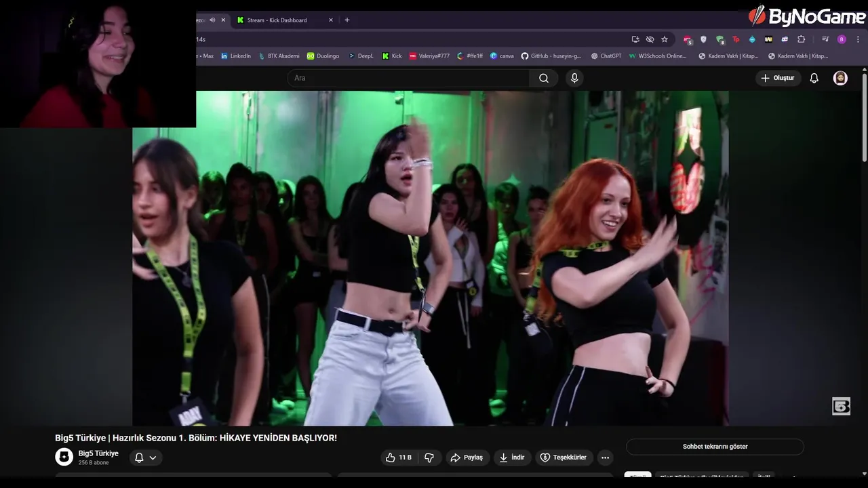
Task: Open YouTube notifications bell
Action: point(814,78)
